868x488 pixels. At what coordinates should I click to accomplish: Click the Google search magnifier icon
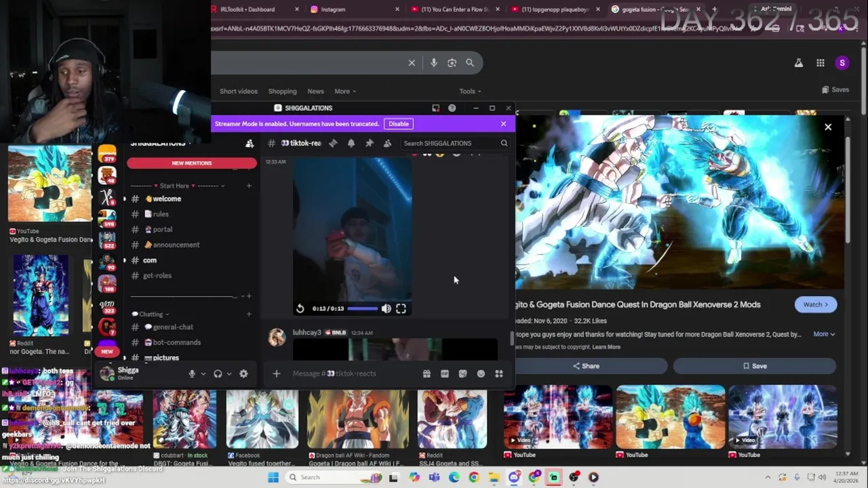coord(470,63)
